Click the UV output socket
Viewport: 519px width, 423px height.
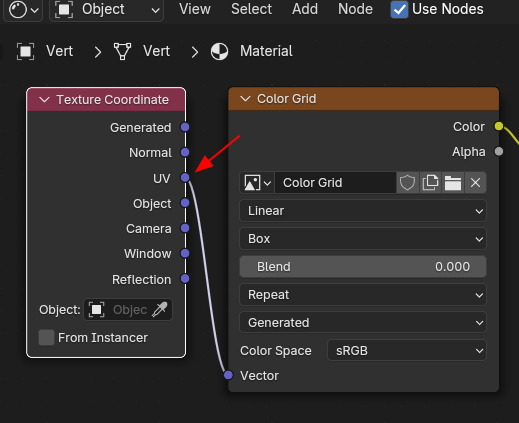(185, 178)
